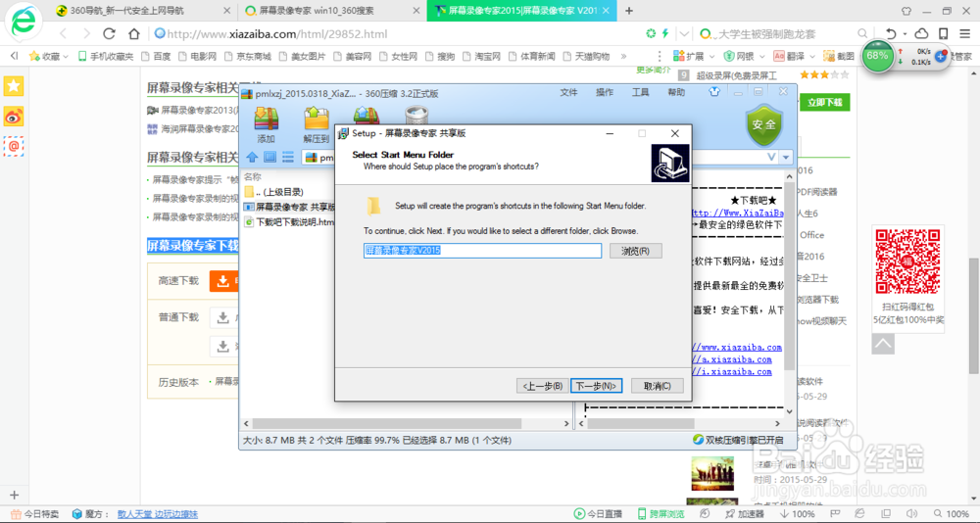Click the 68% memory accelerator ball

click(877, 55)
